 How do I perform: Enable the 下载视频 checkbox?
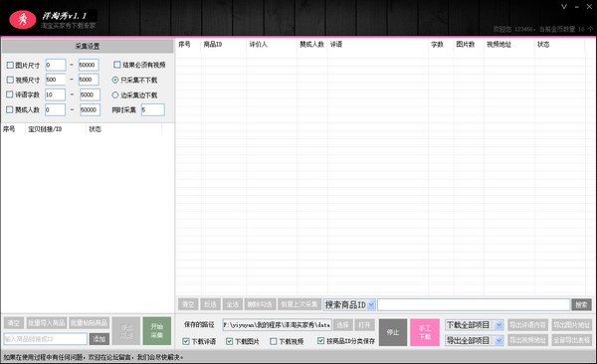(274, 341)
